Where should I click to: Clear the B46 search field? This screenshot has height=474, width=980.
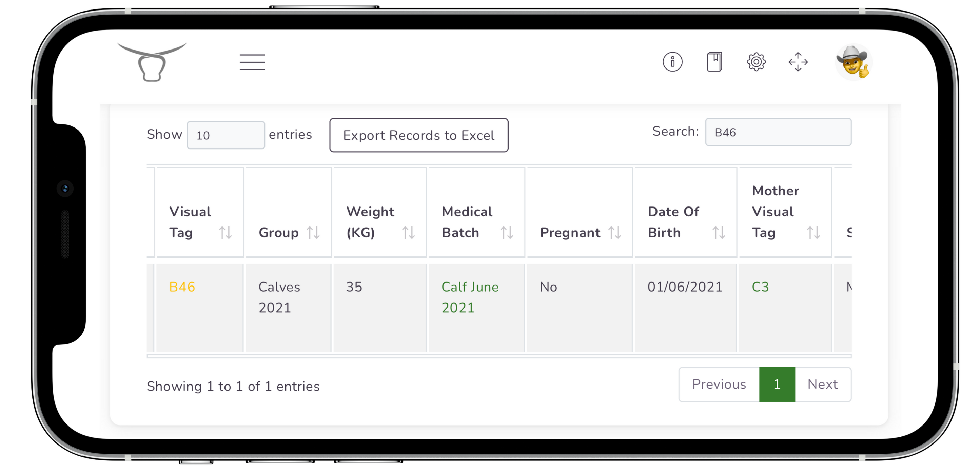click(x=778, y=132)
